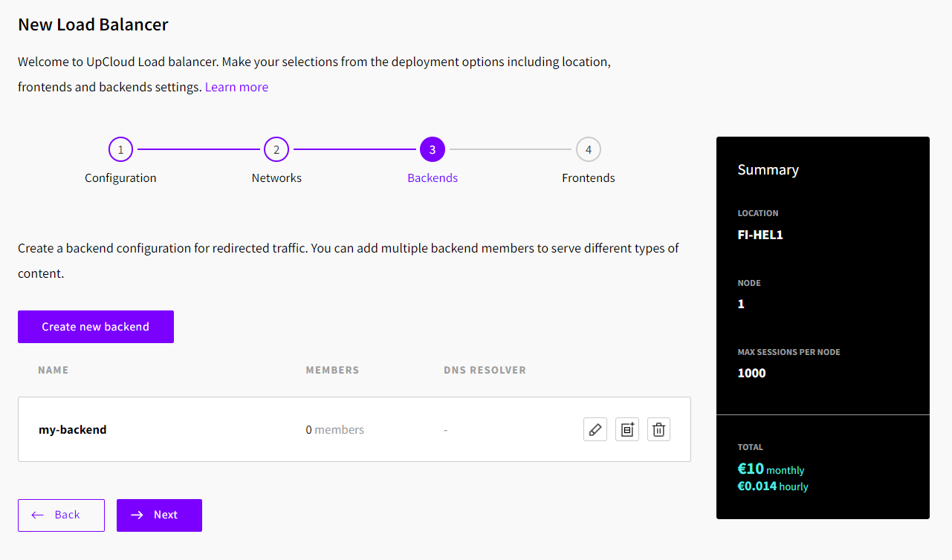Jump to step 2 Networks
Image resolution: width=952 pixels, height=560 pixels.
tap(276, 149)
